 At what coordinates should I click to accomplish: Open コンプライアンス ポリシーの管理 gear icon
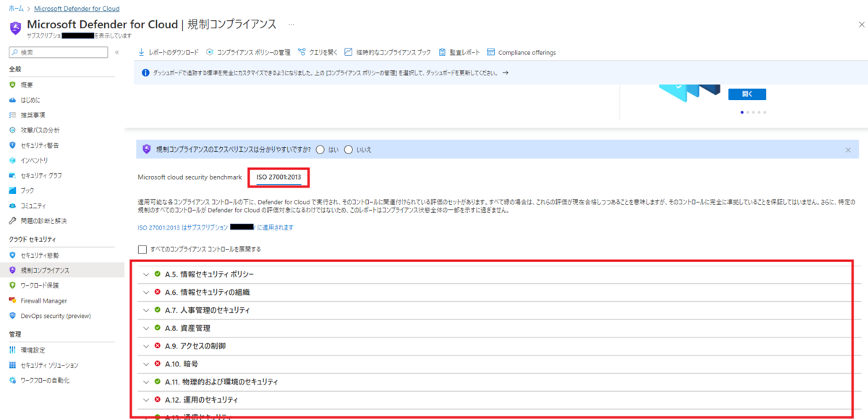point(210,52)
